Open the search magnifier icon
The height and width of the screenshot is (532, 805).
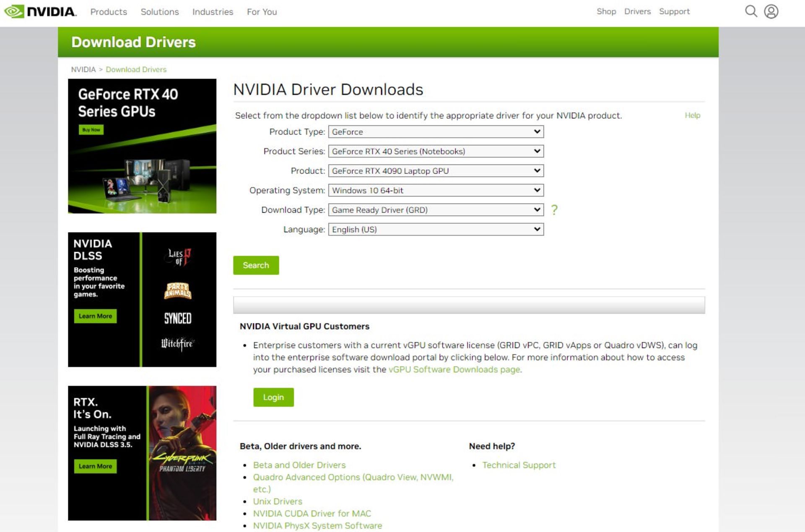coord(751,11)
